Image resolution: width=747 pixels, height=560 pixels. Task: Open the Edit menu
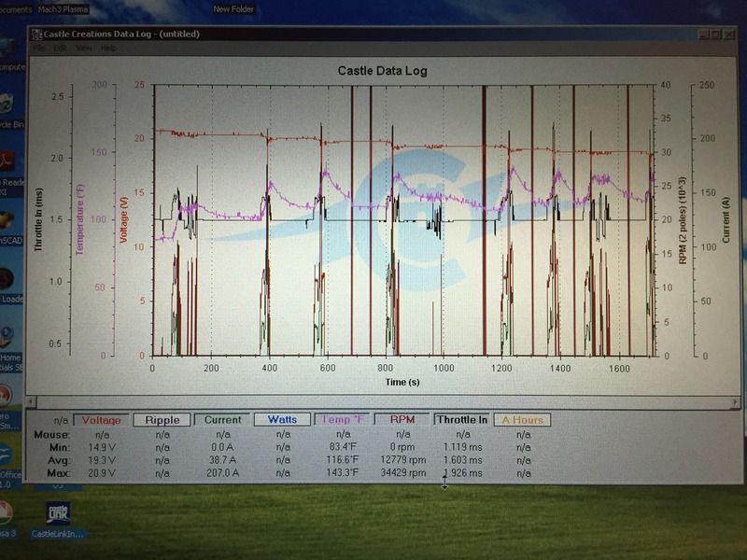[60, 49]
